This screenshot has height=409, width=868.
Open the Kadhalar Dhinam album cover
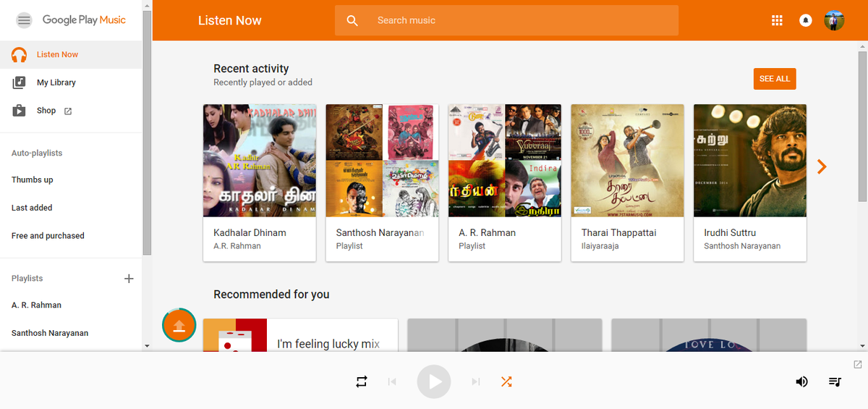(260, 161)
